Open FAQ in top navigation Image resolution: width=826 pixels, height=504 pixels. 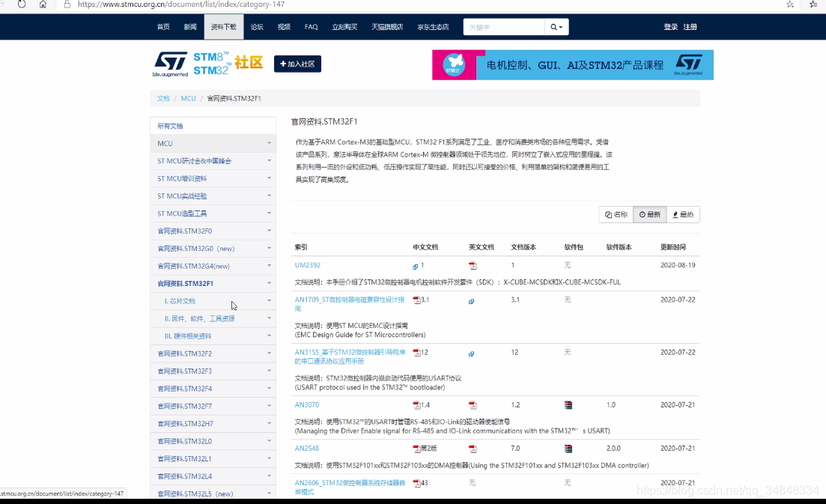(x=312, y=27)
